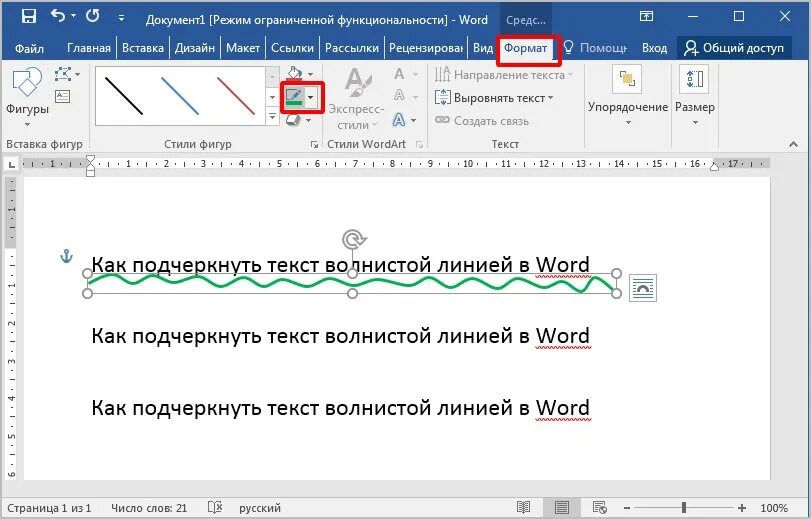Select the Рассылки tab
811x519 pixels.
(352, 48)
